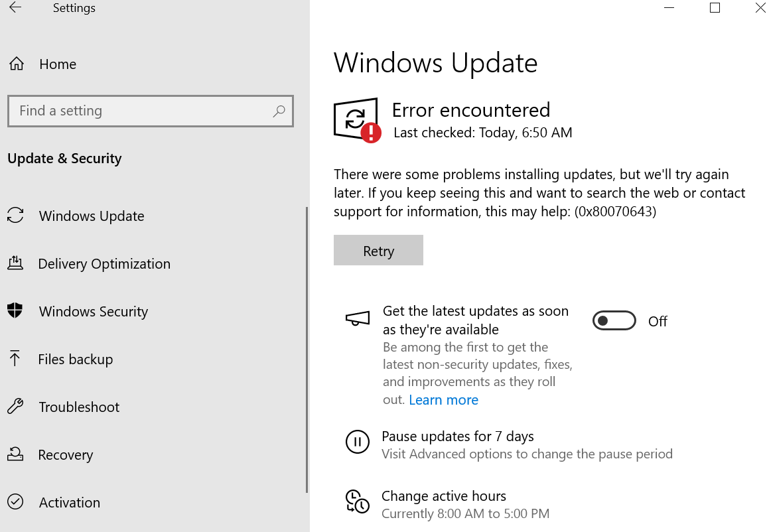The image size is (767, 532).
Task: Click the 'Update & Security' heading
Action: (64, 159)
